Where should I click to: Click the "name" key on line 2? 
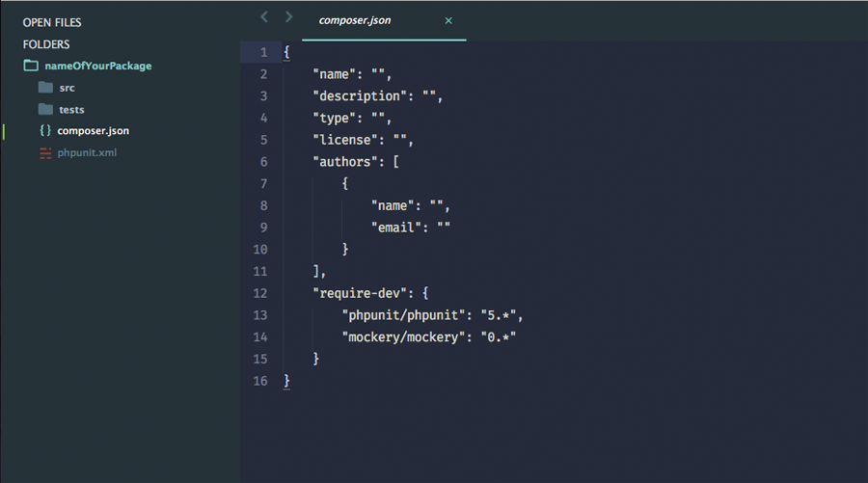click(335, 74)
